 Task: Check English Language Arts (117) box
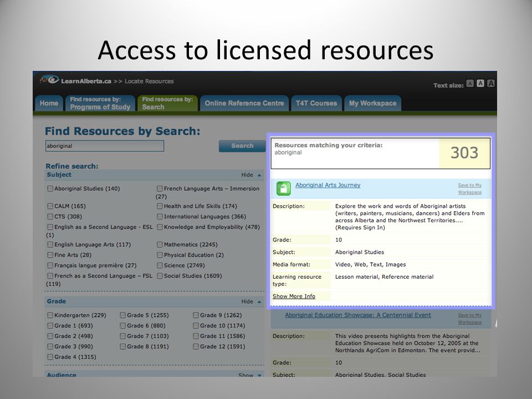(50, 244)
